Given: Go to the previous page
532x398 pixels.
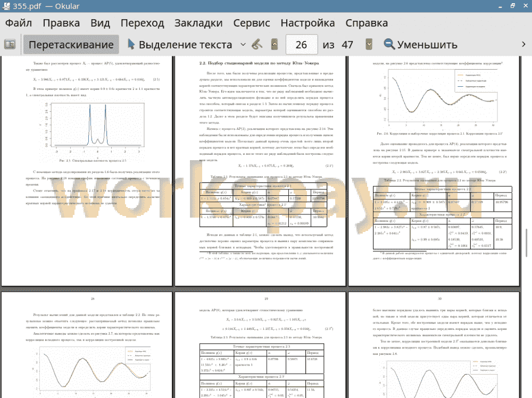Looking at the screenshot, I should 275,45.
